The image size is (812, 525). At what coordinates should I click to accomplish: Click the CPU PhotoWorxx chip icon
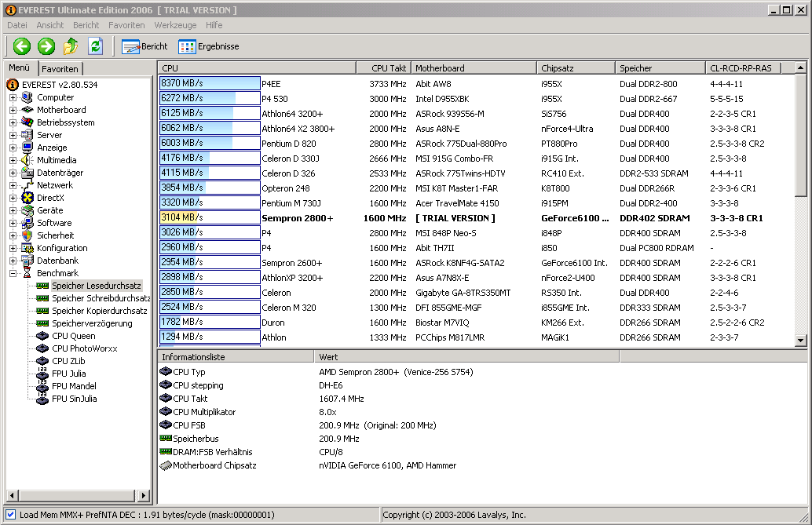pos(42,348)
